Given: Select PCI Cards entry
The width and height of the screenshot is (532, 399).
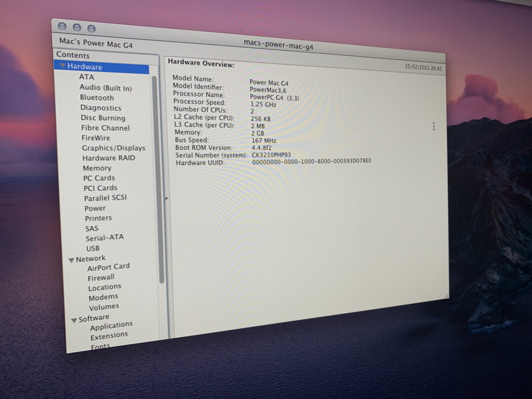Looking at the screenshot, I should click(x=100, y=188).
